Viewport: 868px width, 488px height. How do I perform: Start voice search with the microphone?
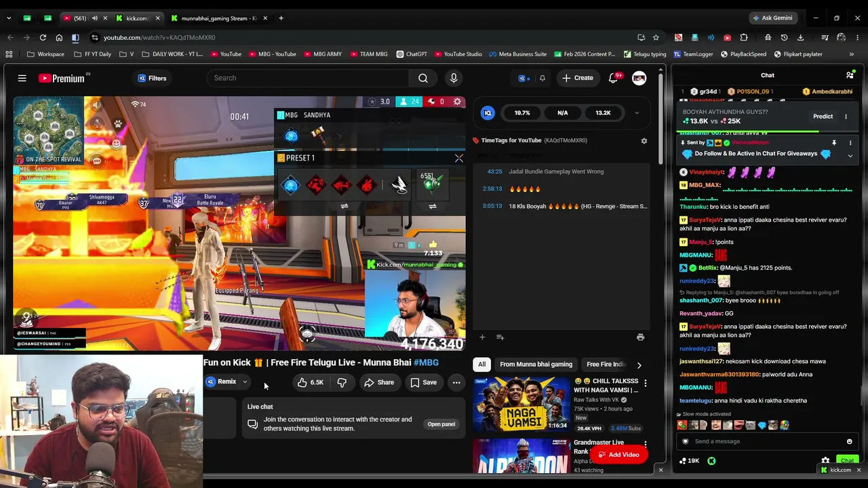pyautogui.click(x=454, y=78)
